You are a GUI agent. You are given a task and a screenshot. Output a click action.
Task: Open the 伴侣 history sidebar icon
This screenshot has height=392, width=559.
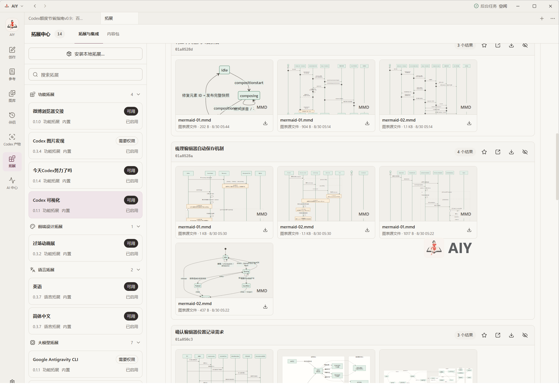coord(12,118)
